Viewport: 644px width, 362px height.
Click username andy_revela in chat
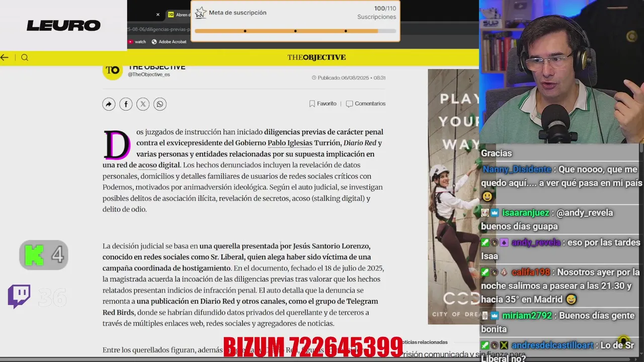(536, 242)
